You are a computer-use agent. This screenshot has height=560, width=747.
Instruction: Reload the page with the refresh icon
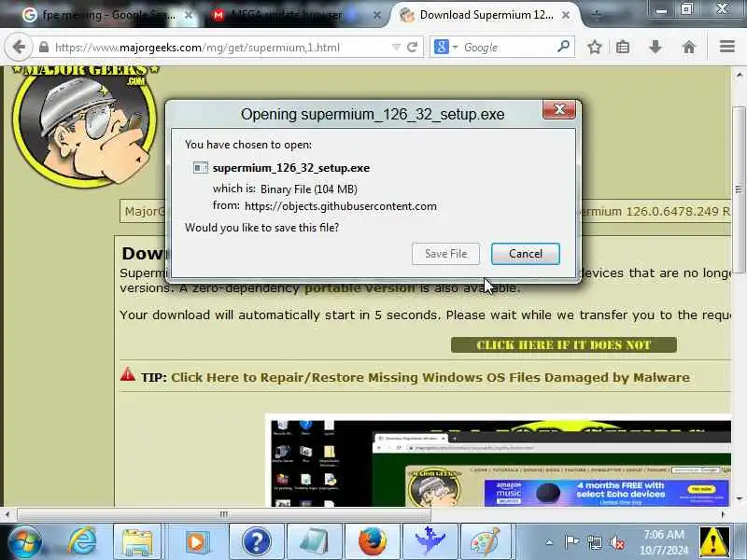point(412,48)
